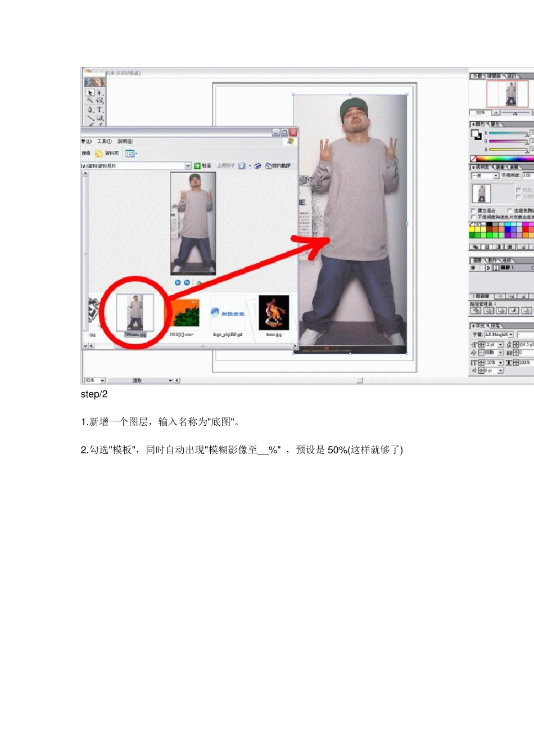The image size is (534, 756).
Task: Switch to the Color tab
Action: coord(478,124)
